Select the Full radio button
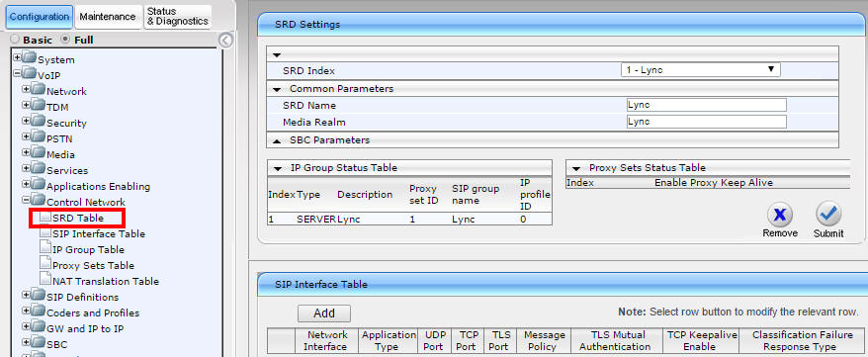 [66, 40]
